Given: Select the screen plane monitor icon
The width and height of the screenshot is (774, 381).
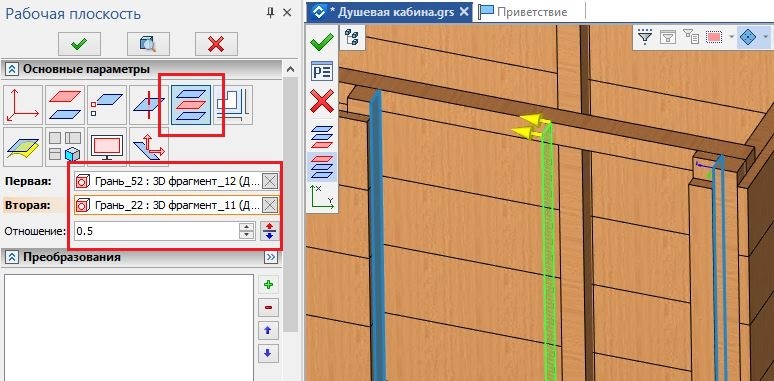Looking at the screenshot, I should 107,147.
